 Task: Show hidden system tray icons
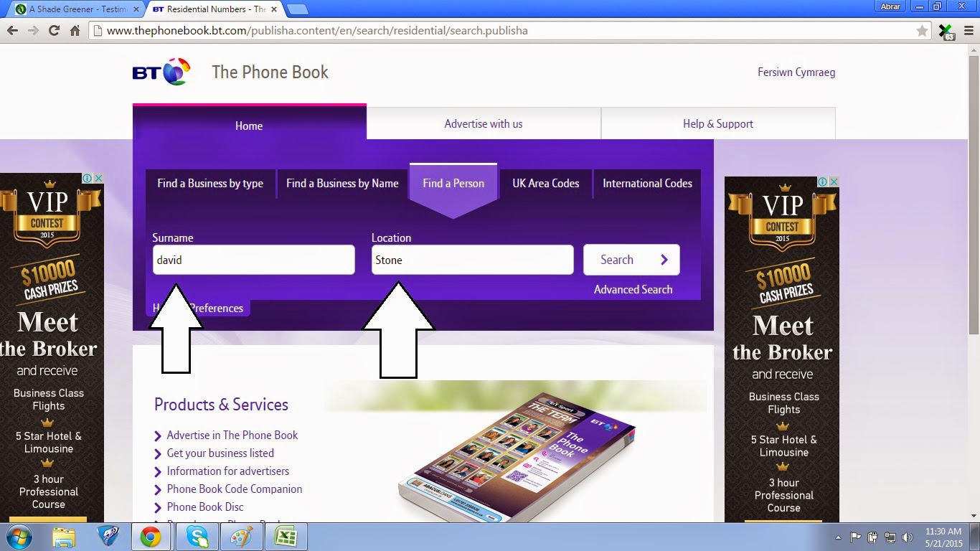click(x=839, y=537)
